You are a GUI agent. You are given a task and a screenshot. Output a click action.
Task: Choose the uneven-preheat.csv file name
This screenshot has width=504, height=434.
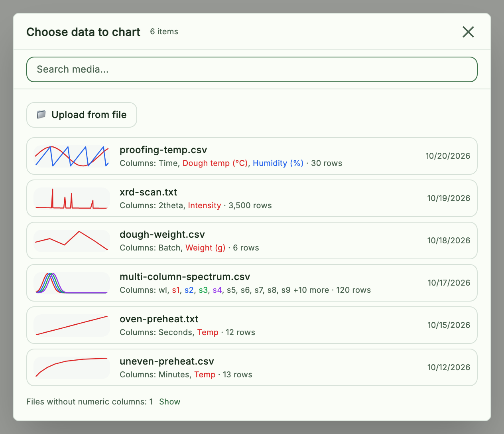coord(167,361)
